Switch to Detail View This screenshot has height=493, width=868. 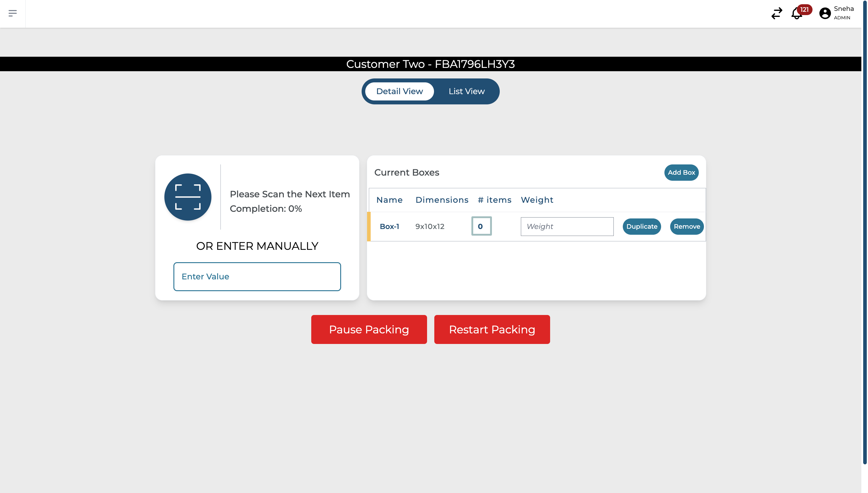pos(399,91)
